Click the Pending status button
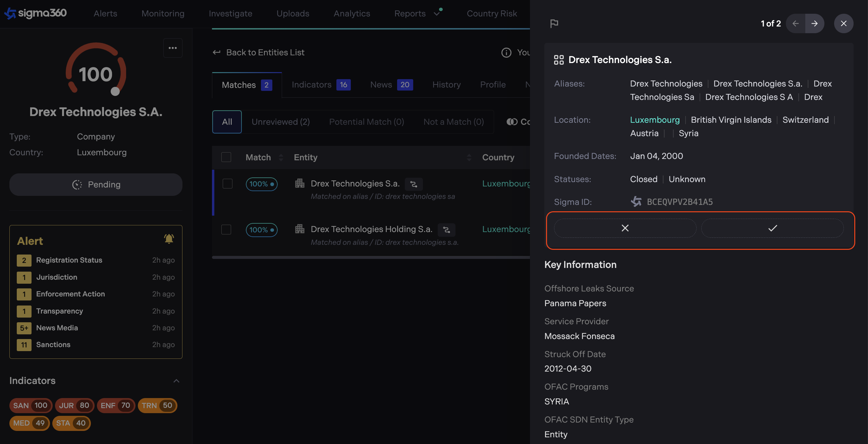 (x=96, y=184)
